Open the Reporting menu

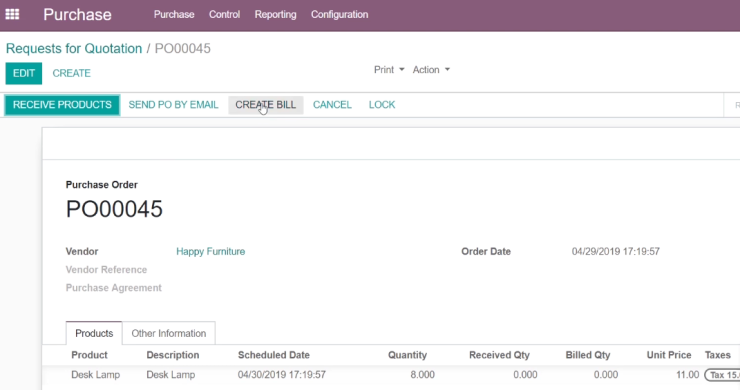(275, 15)
